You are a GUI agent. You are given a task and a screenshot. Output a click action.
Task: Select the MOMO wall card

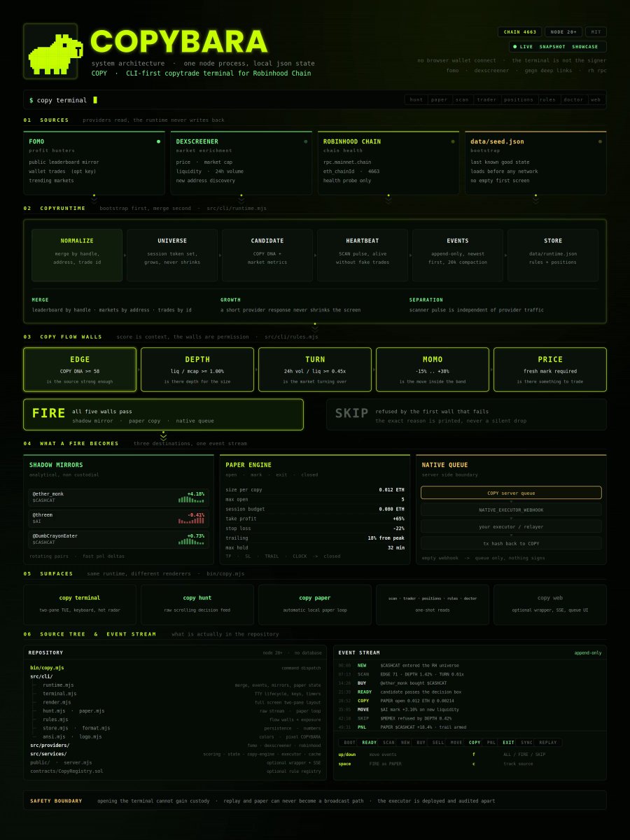pos(433,370)
